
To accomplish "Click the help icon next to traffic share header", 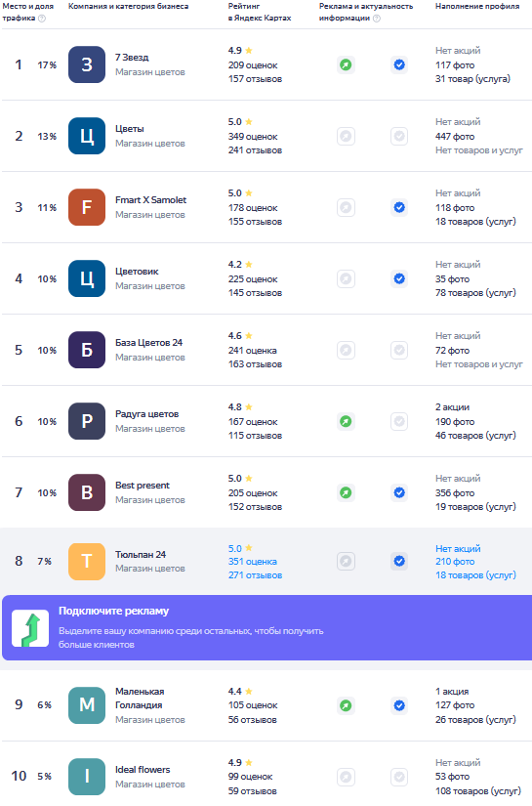I will coord(42,19).
